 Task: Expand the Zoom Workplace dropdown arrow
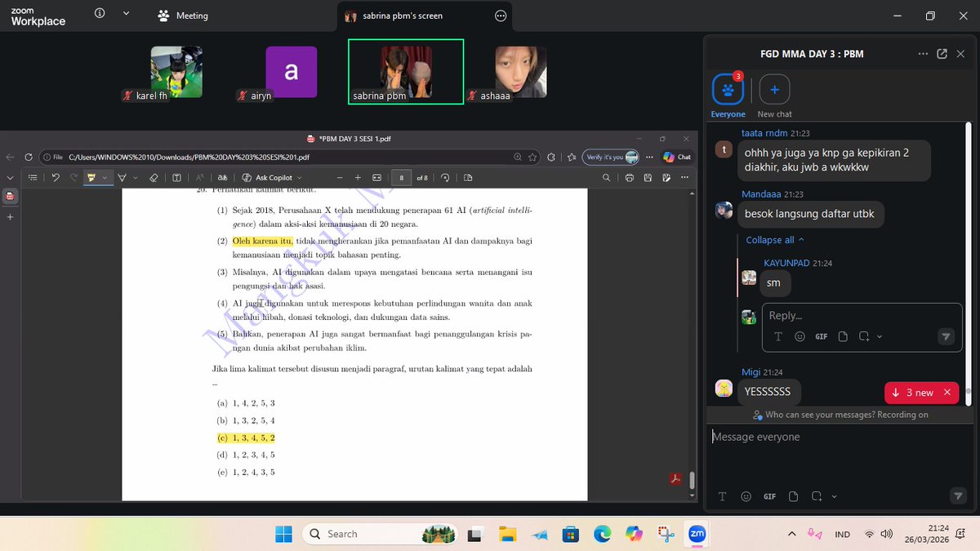pos(126,14)
